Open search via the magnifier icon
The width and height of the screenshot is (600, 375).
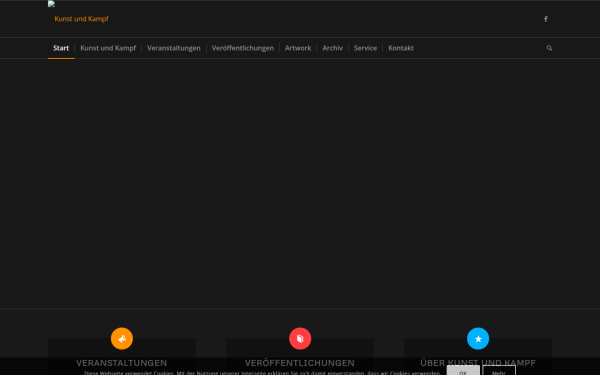[549, 48]
